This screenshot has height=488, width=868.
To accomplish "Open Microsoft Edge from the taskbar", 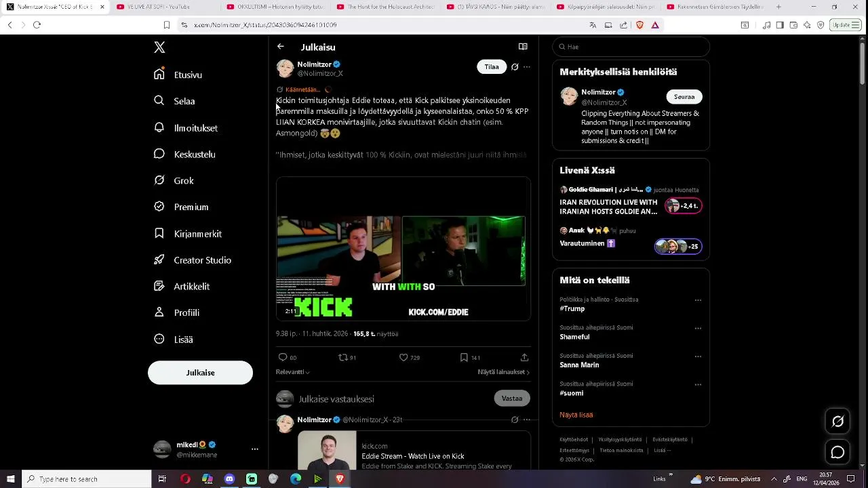I will (296, 479).
